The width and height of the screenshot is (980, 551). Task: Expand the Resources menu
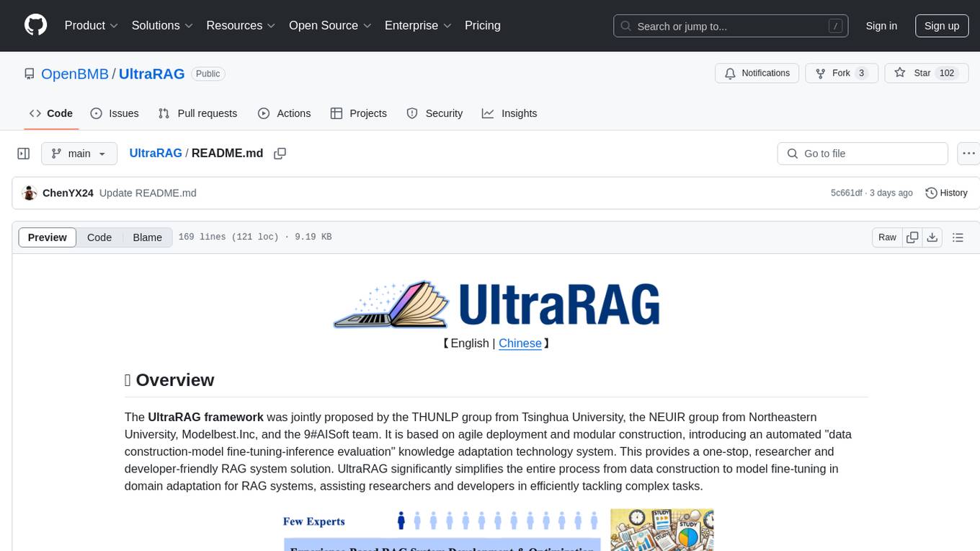coord(241,25)
